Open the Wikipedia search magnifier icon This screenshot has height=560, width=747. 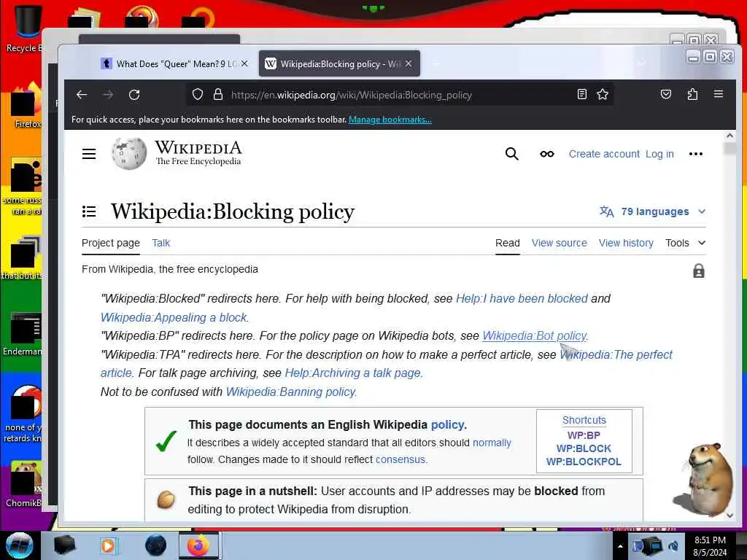click(511, 154)
